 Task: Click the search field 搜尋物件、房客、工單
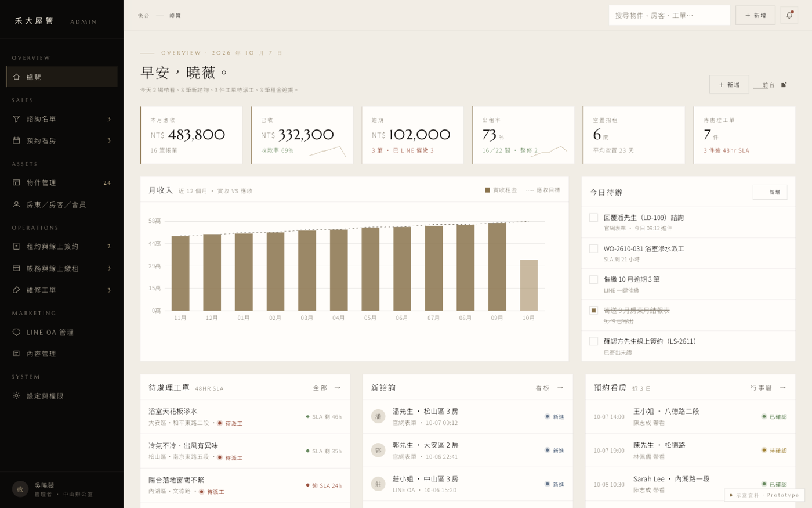(x=669, y=15)
